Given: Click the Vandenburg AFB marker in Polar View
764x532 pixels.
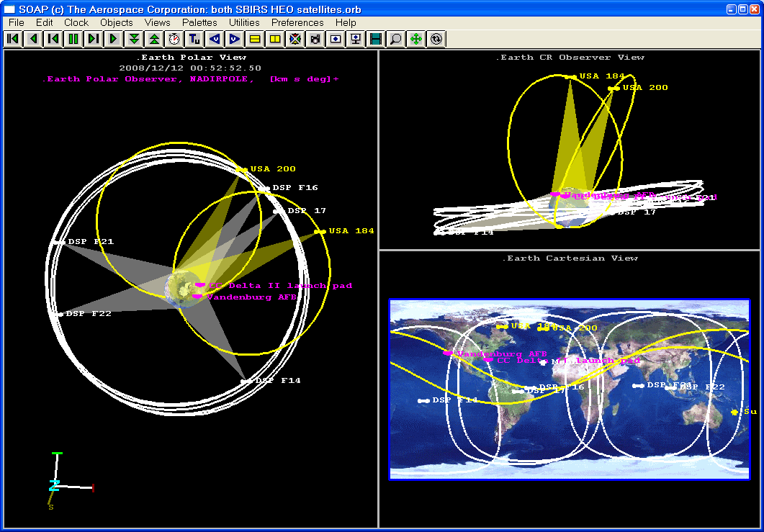Looking at the screenshot, I should pos(198,297).
